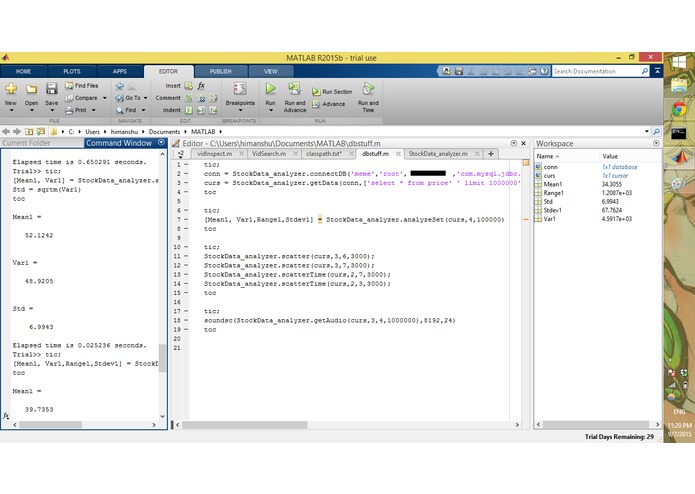Click the New file plus icon
Image resolution: width=695 pixels, height=494 pixels.
[x=11, y=89]
